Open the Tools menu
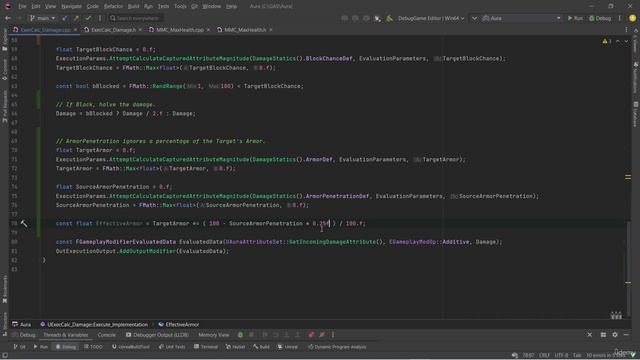Screen dimensions: 640x360 click(180, 6)
